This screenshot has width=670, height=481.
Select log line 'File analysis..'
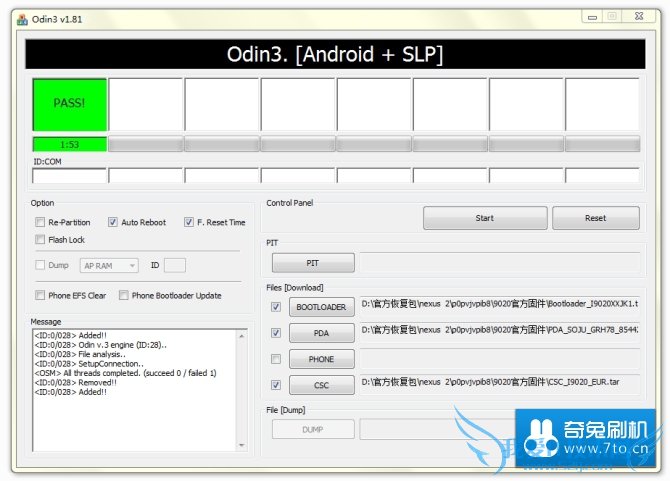point(80,355)
